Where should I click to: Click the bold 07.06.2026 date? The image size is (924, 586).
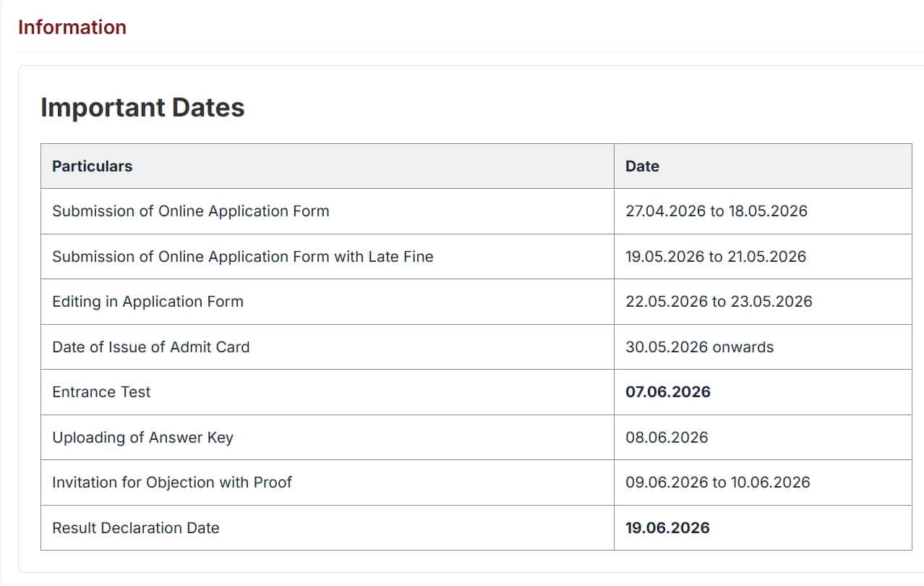(x=668, y=392)
